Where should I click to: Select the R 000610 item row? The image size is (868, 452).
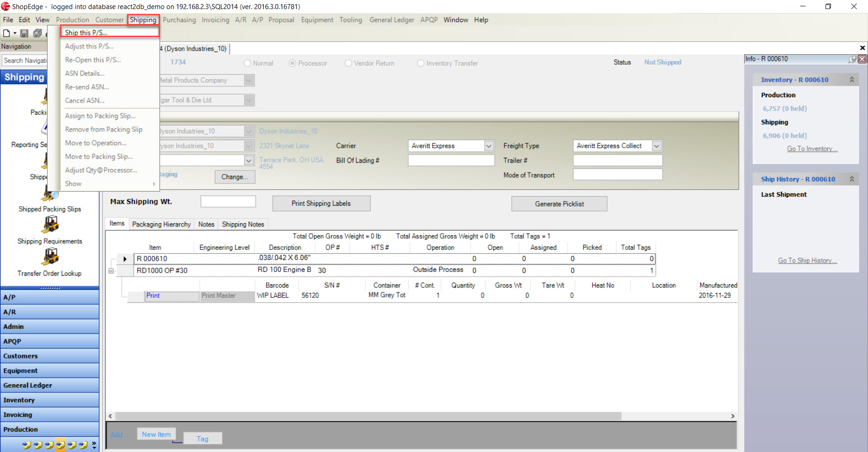pyautogui.click(x=394, y=259)
